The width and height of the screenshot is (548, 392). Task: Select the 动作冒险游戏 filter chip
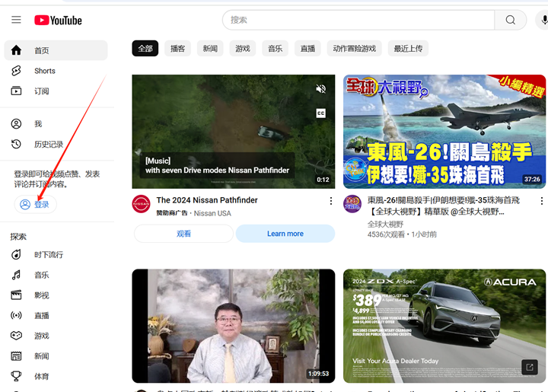(354, 49)
